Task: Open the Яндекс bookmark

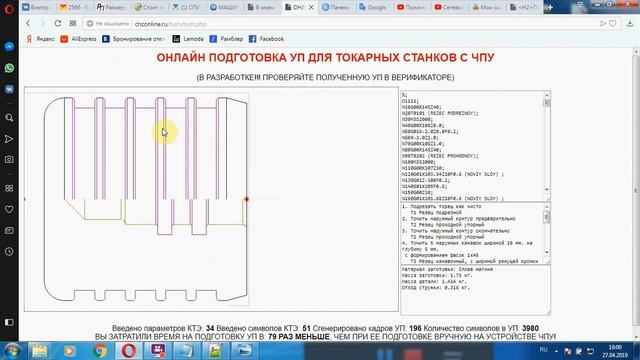Action: [x=40, y=39]
